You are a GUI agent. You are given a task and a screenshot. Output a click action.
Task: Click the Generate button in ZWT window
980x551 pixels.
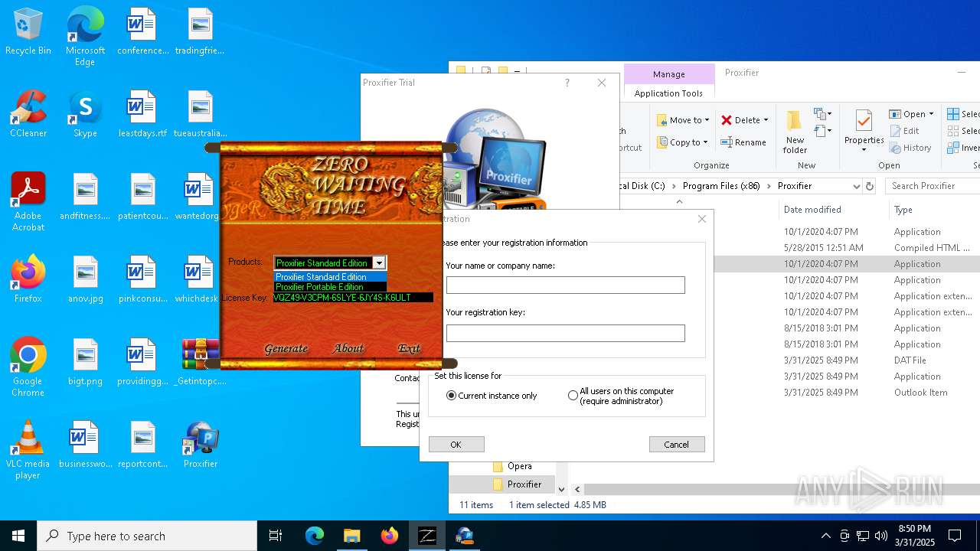tap(286, 348)
